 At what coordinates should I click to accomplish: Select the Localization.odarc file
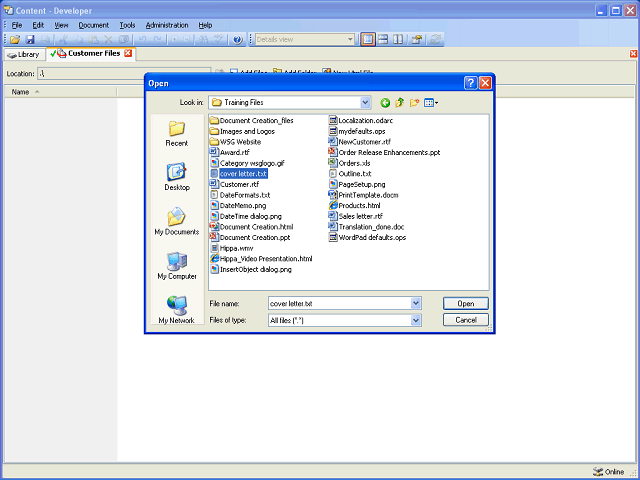click(x=361, y=120)
